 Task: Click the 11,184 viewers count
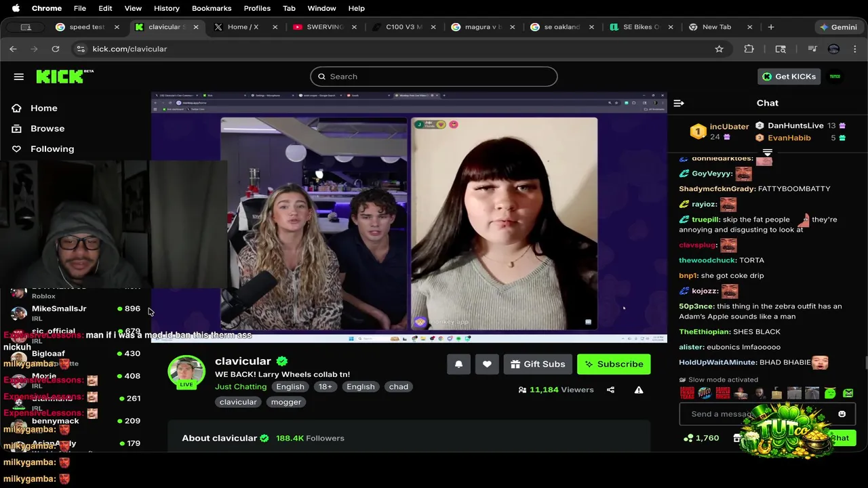tap(556, 390)
